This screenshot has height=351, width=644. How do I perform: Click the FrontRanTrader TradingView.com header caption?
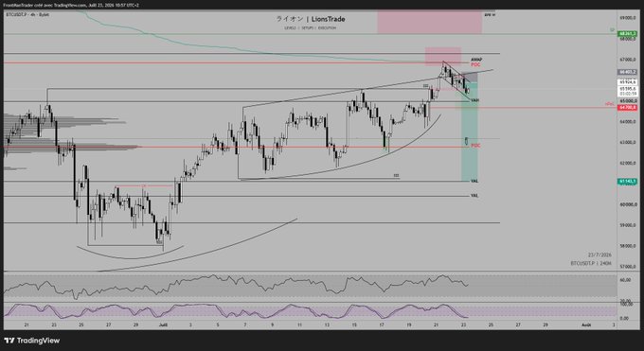pyautogui.click(x=71, y=6)
